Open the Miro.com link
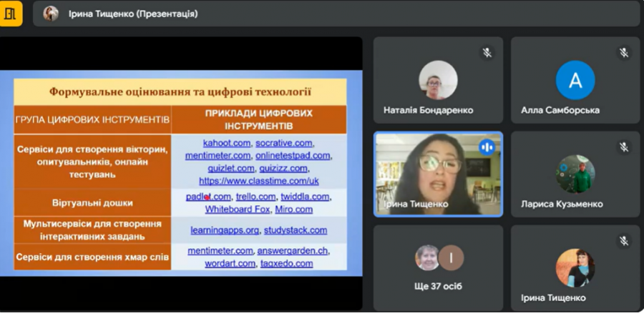Image resolution: width=644 pixels, height=313 pixels. coord(293,209)
